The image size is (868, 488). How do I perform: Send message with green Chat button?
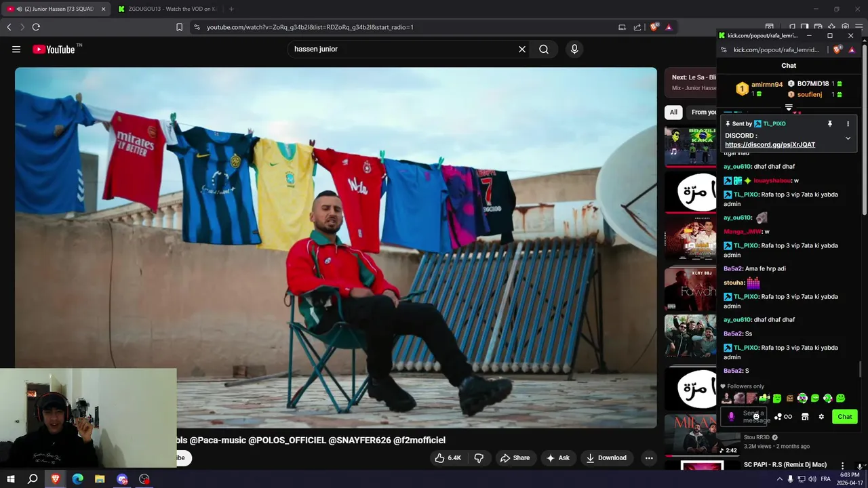click(844, 417)
